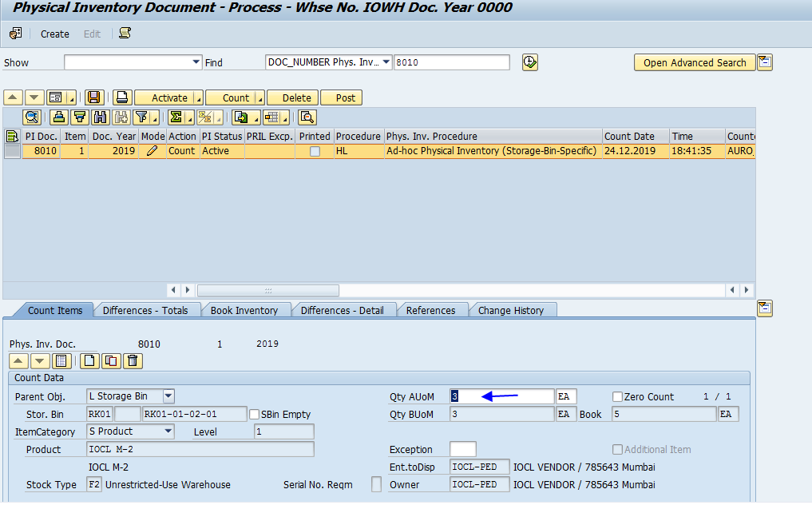Click the next count item down arrow
Screen dimensions: 812x505
pos(40,361)
